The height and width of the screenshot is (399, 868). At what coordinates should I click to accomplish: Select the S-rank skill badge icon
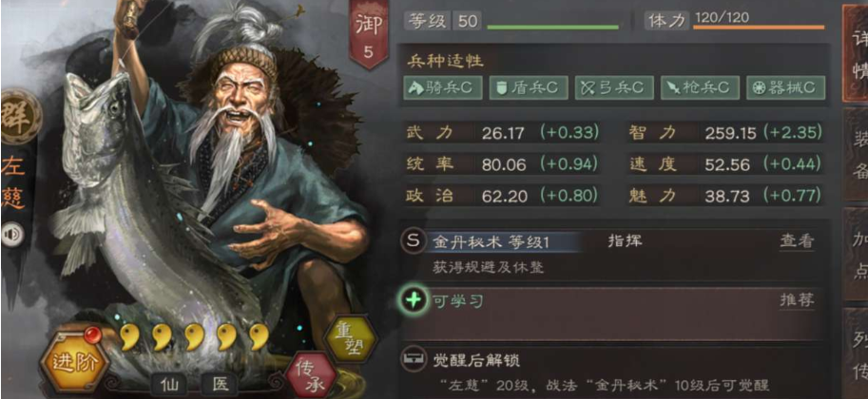pos(415,241)
